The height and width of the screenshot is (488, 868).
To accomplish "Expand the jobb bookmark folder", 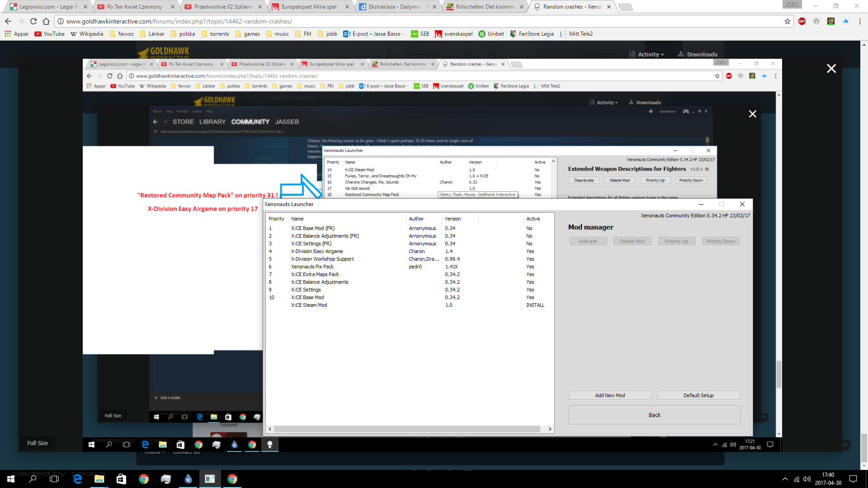I will pyautogui.click(x=327, y=34).
